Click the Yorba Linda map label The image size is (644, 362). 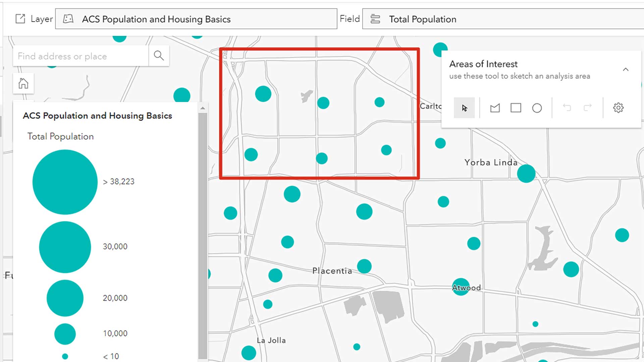pyautogui.click(x=491, y=163)
